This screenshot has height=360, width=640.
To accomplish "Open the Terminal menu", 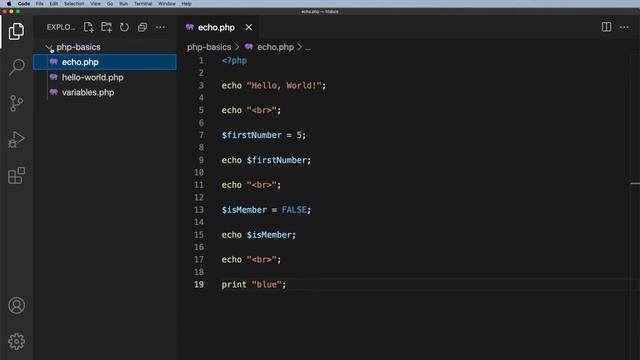I will [143, 4].
